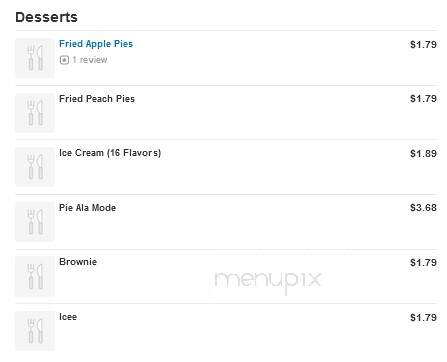Select the Fried Peach Pies item name
This screenshot has height=362, width=447.
click(x=97, y=99)
